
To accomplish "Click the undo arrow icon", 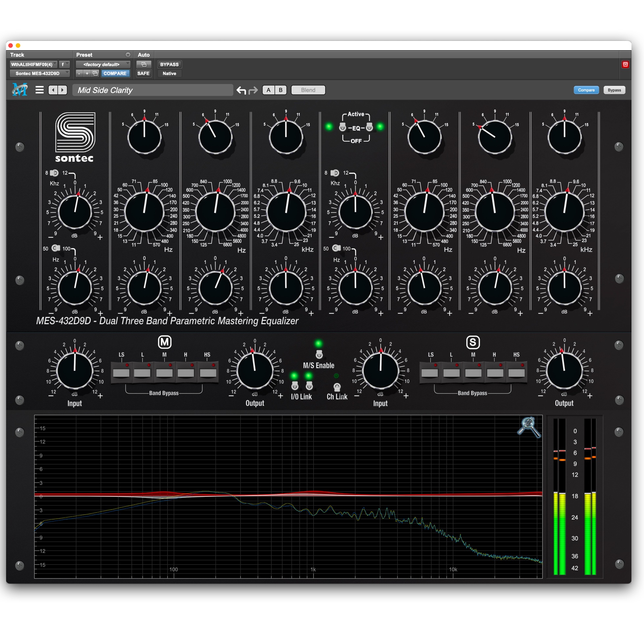I will pyautogui.click(x=241, y=90).
